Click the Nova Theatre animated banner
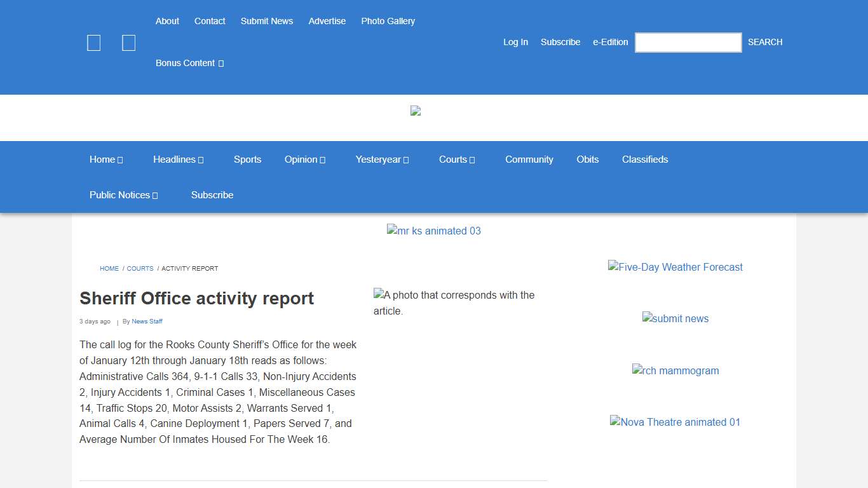Screen dimensions: 868x488 click(x=675, y=422)
